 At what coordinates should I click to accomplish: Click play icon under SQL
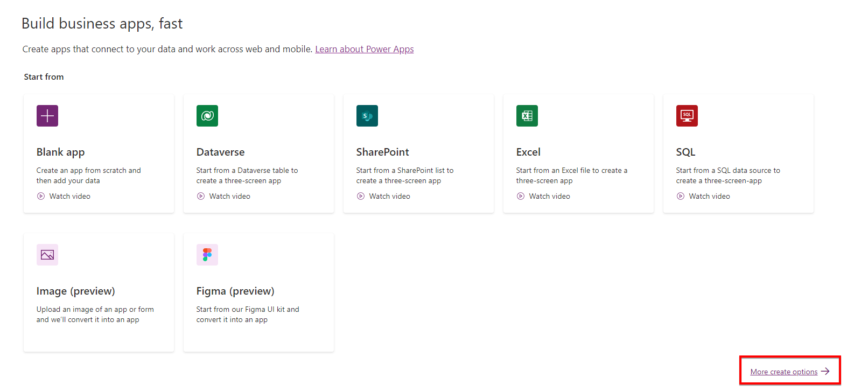[681, 196]
